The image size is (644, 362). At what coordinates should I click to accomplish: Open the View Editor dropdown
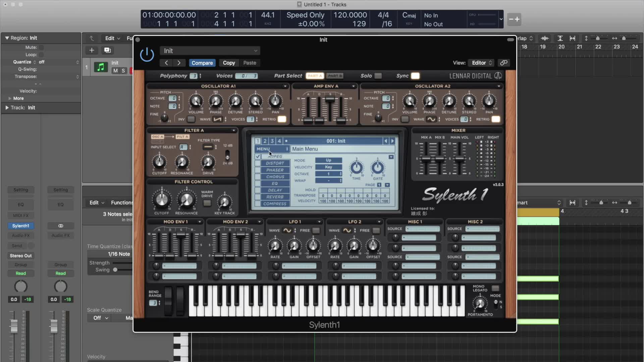pos(482,63)
